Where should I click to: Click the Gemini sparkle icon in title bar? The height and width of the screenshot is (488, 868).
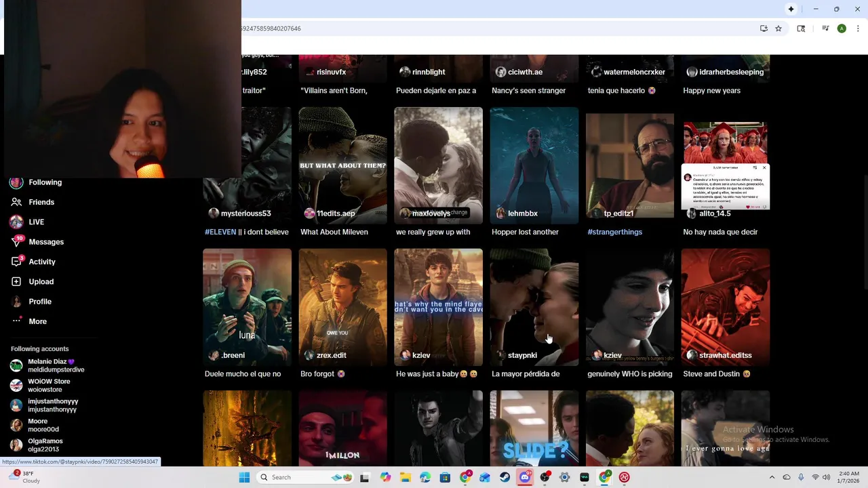tap(791, 9)
